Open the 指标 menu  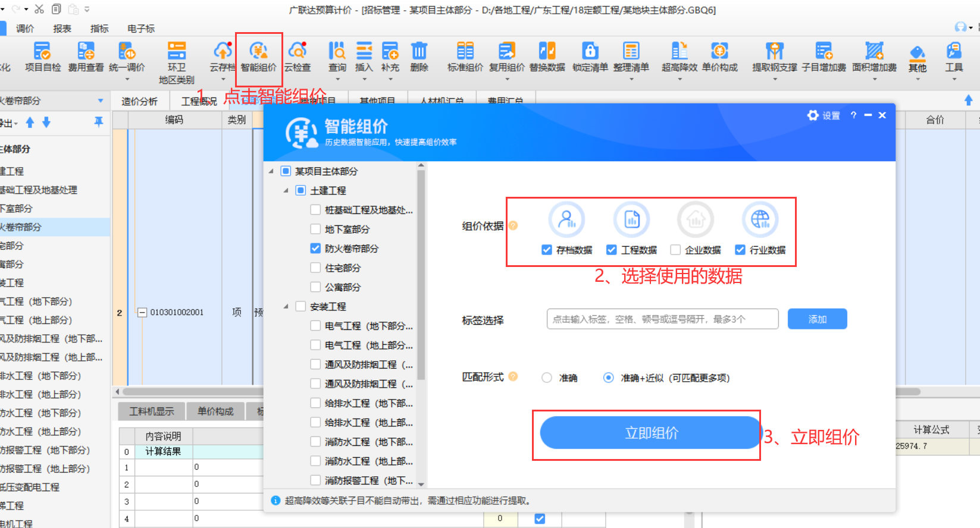pyautogui.click(x=99, y=29)
